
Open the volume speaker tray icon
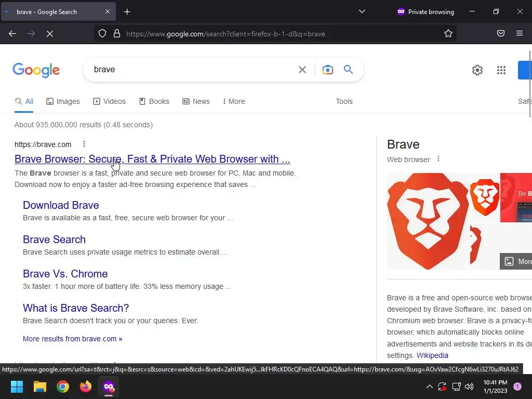coord(469,387)
